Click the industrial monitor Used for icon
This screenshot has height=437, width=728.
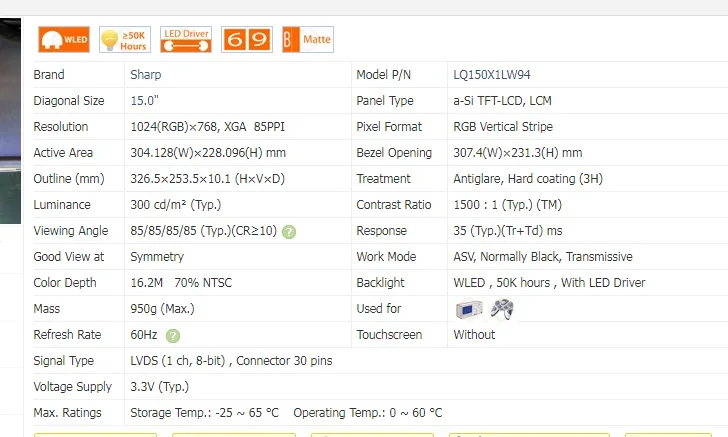pyautogui.click(x=469, y=309)
